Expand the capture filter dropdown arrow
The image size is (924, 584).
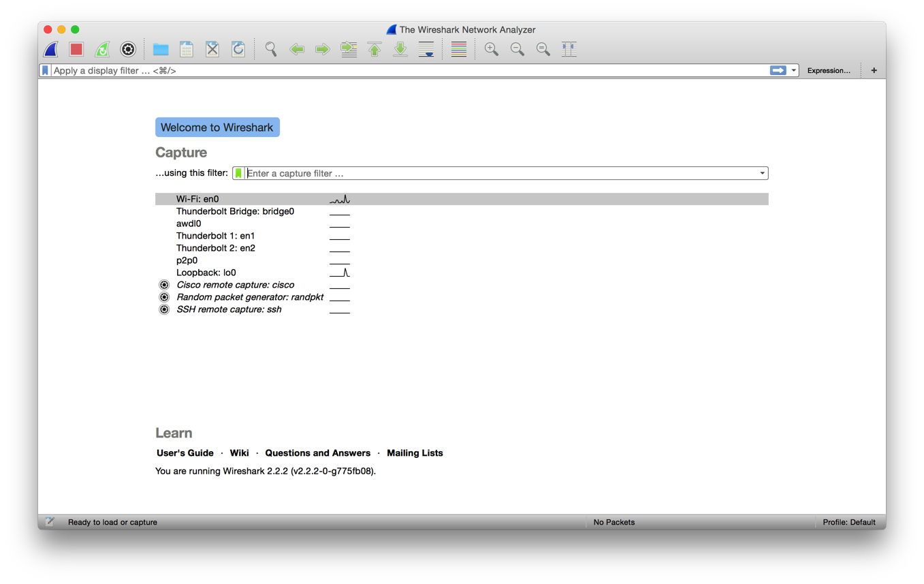click(762, 173)
